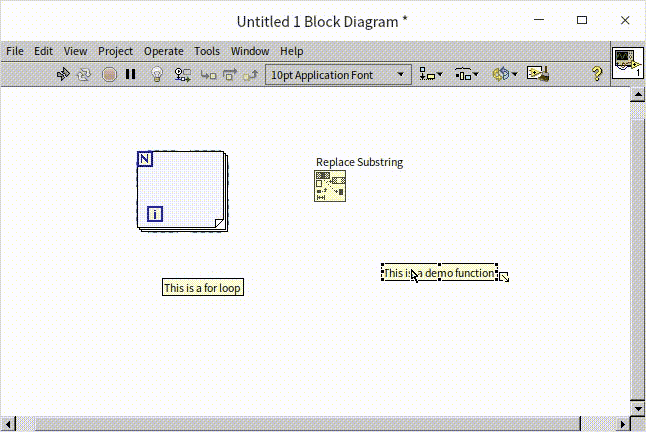Click the Step Out icon
The height and width of the screenshot is (432, 646).
(x=251, y=74)
